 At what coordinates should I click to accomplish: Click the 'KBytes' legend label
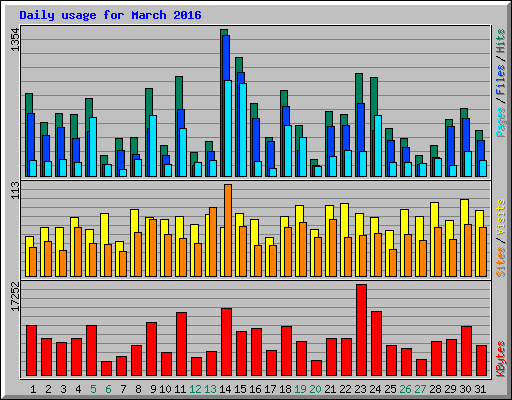500,359
